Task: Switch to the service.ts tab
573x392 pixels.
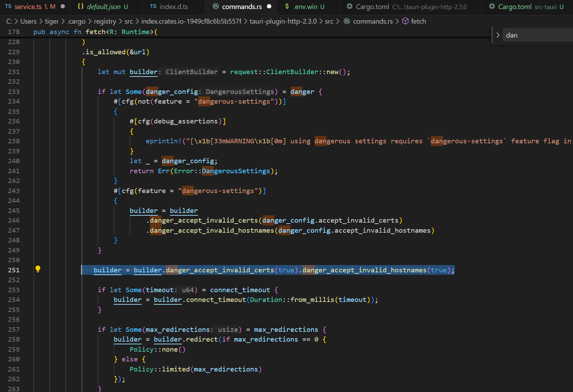Action: pos(35,7)
